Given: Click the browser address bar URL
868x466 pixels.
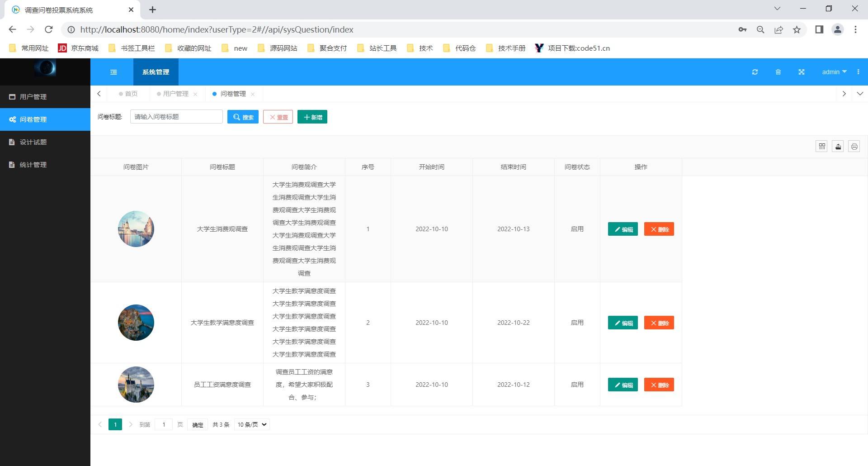Looking at the screenshot, I should pyautogui.click(x=217, y=29).
